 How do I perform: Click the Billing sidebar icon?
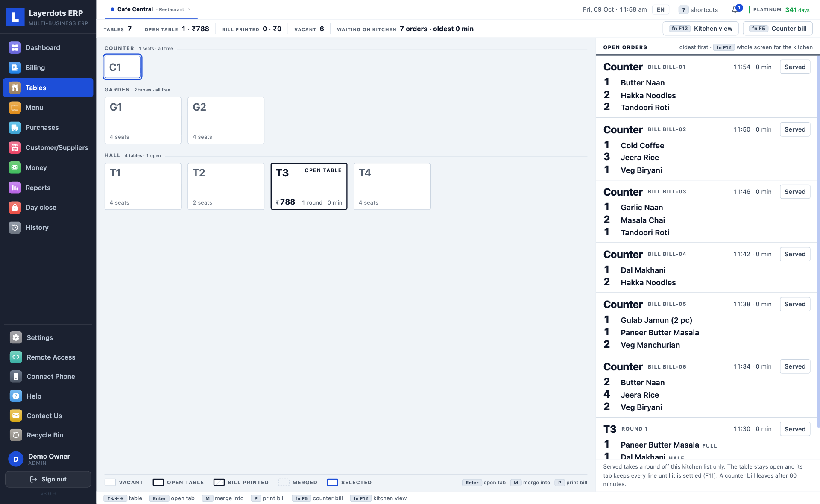coord(15,67)
